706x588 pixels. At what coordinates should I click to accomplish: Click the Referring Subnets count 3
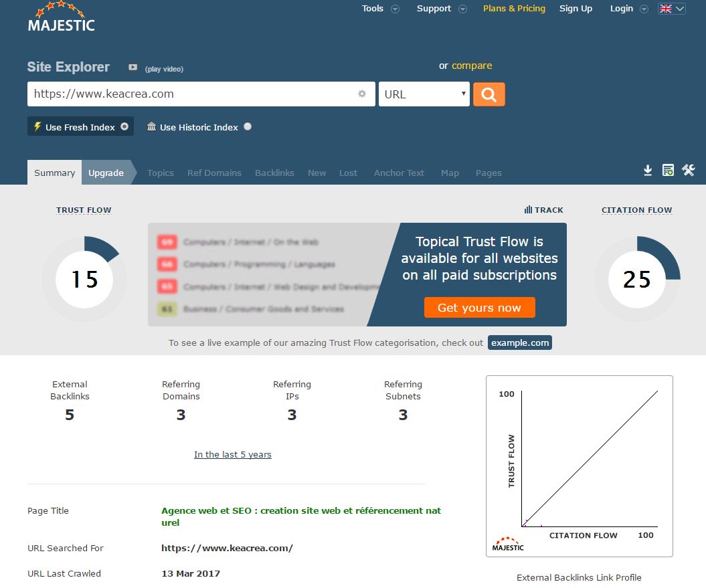(x=403, y=415)
